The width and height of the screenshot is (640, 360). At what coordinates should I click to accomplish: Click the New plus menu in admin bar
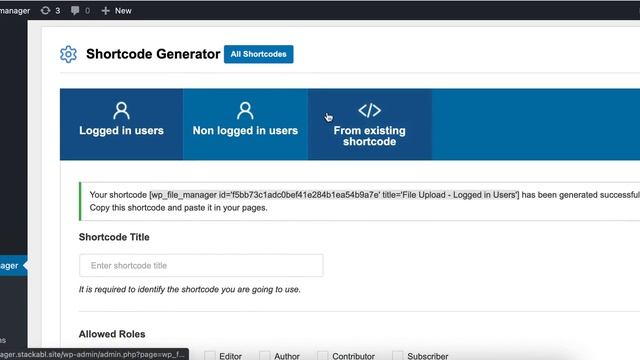[116, 11]
